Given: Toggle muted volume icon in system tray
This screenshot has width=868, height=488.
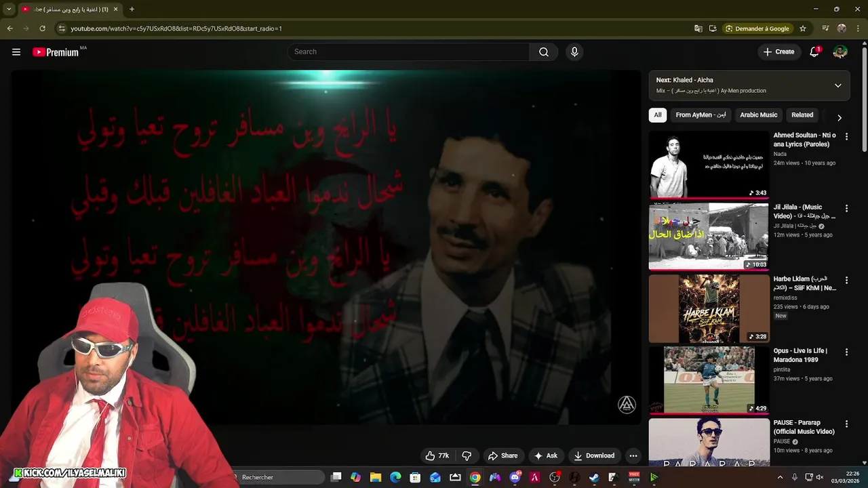Looking at the screenshot, I should point(820,477).
